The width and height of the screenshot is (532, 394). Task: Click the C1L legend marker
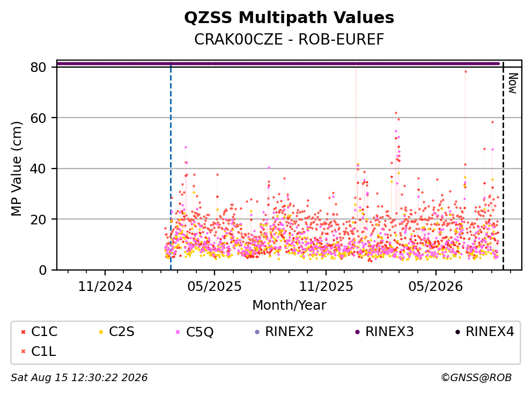(x=23, y=352)
